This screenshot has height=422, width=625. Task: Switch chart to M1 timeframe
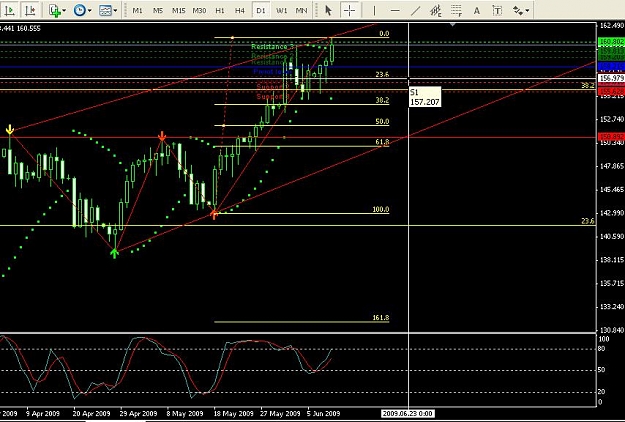click(x=137, y=10)
